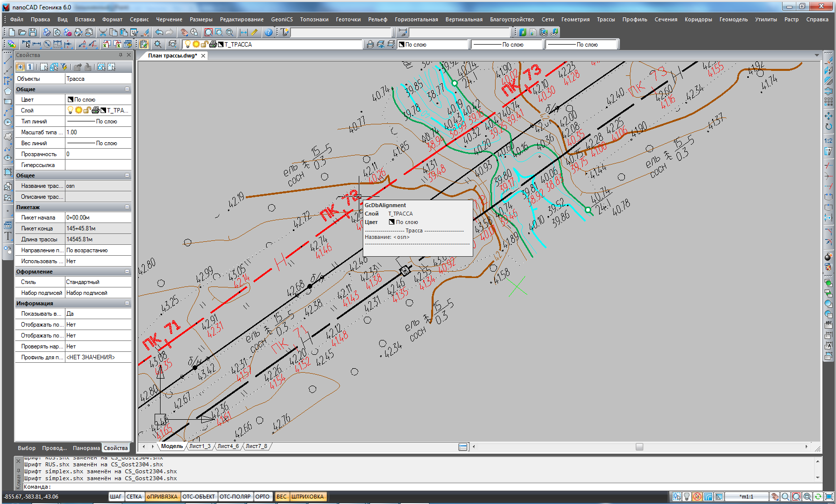
Task: Open the Трассы menu
Action: coord(606,19)
